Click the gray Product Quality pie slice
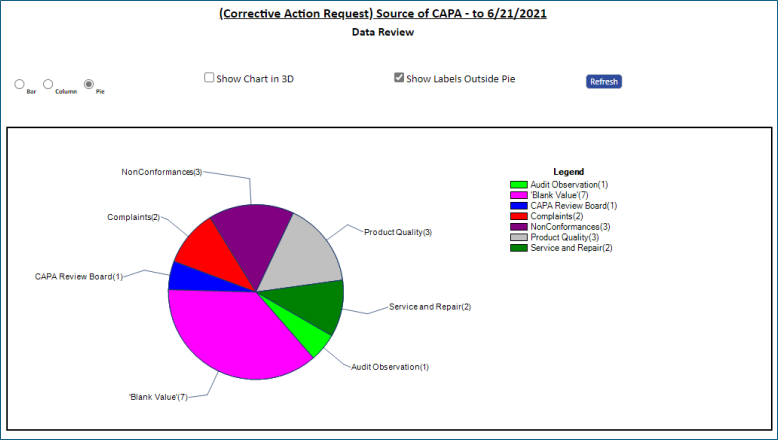The height and width of the screenshot is (440, 778). (305, 255)
